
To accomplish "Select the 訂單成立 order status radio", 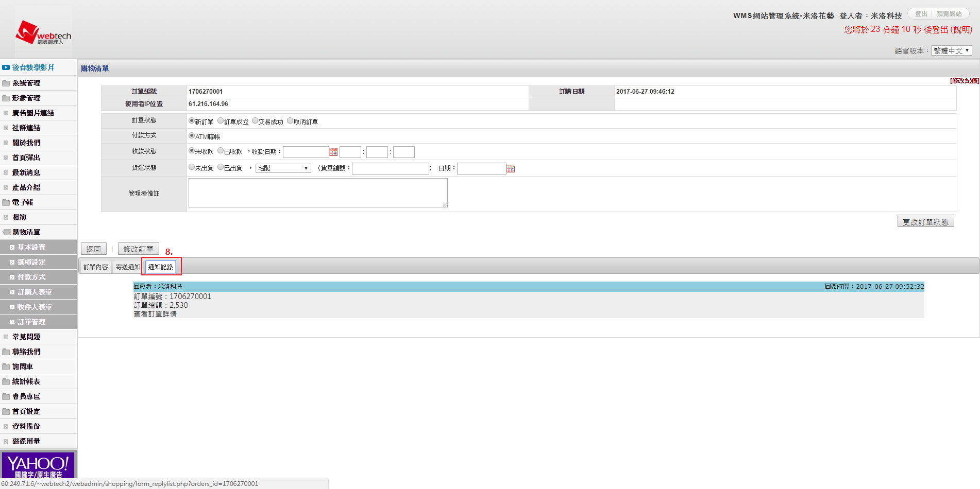I will [x=221, y=121].
